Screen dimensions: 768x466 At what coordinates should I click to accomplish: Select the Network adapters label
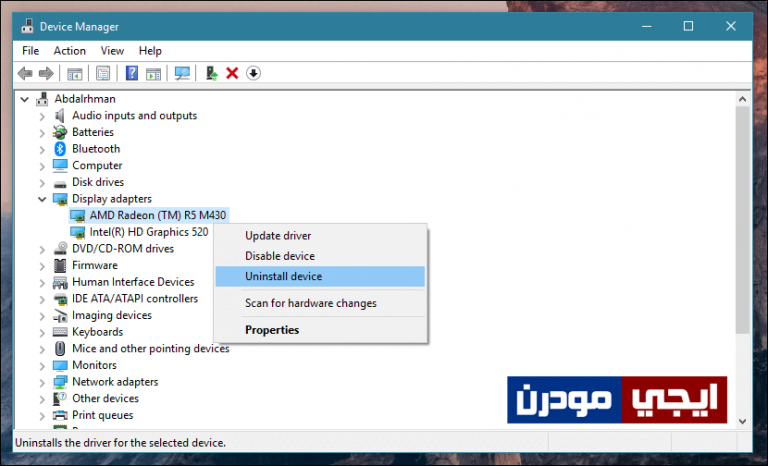pos(115,382)
